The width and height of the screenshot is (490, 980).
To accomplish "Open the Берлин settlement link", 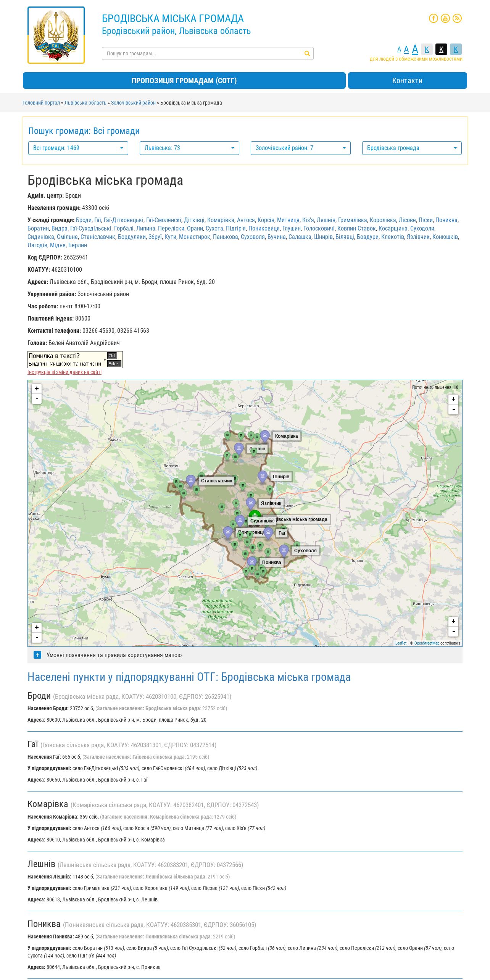I will [77, 245].
